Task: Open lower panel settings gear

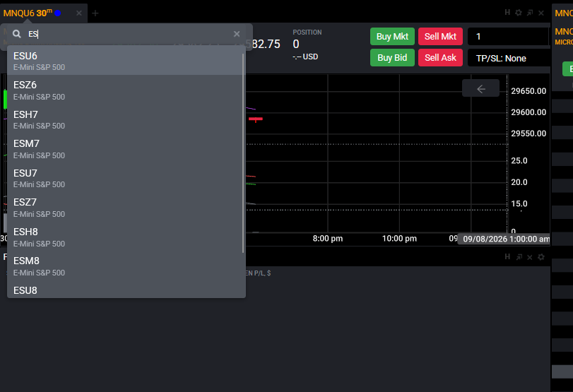Action: tap(541, 257)
